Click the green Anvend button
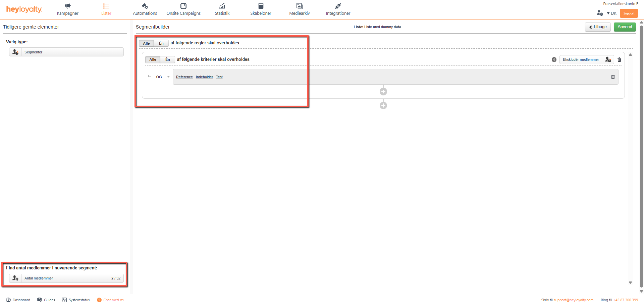The image size is (644, 306). pos(625,27)
